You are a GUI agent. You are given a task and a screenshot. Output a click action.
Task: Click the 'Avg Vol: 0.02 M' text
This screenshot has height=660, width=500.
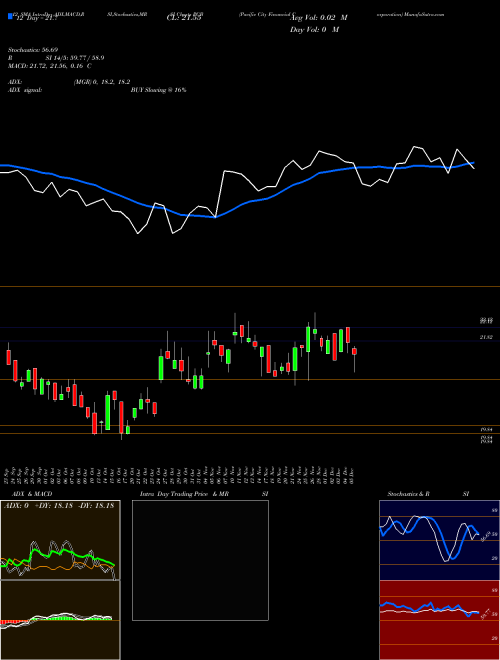click(x=318, y=18)
